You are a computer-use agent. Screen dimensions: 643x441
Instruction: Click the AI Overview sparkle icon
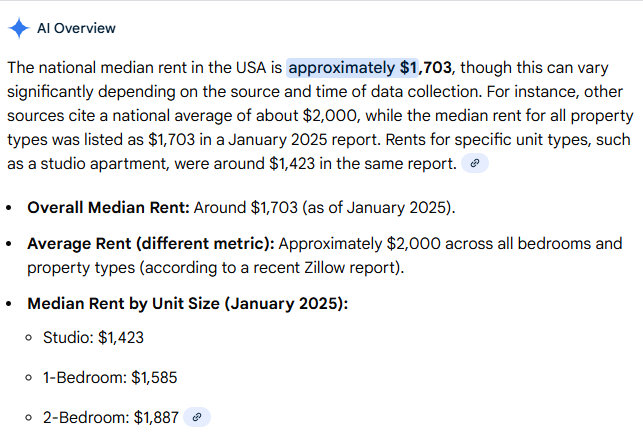coord(18,29)
